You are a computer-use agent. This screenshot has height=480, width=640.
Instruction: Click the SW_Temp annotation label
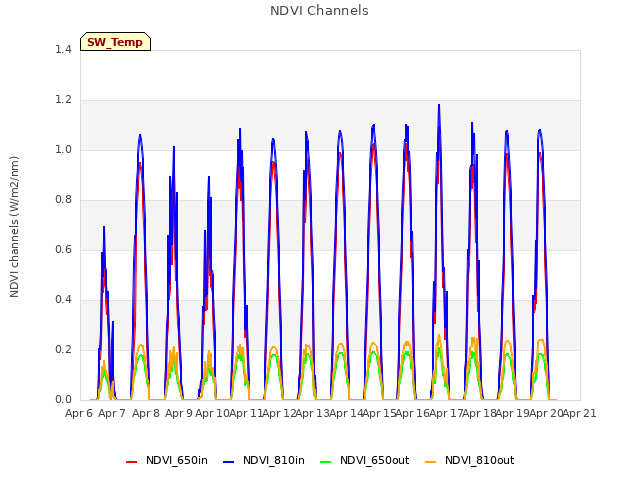pos(115,42)
